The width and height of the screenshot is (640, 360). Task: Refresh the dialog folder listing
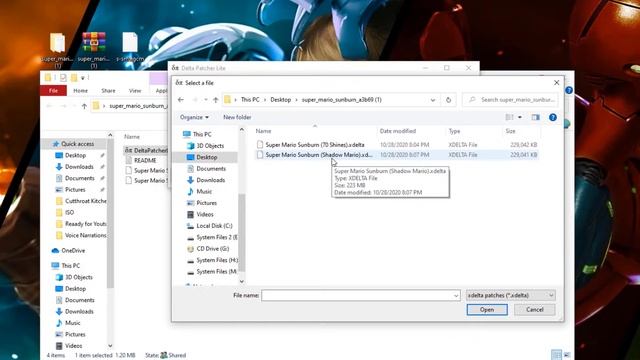[x=448, y=100]
